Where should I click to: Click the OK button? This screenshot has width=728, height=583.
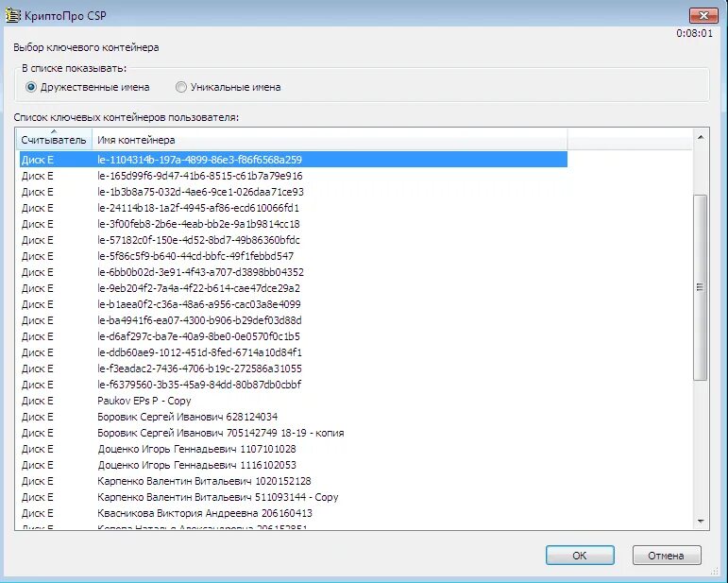coord(580,556)
